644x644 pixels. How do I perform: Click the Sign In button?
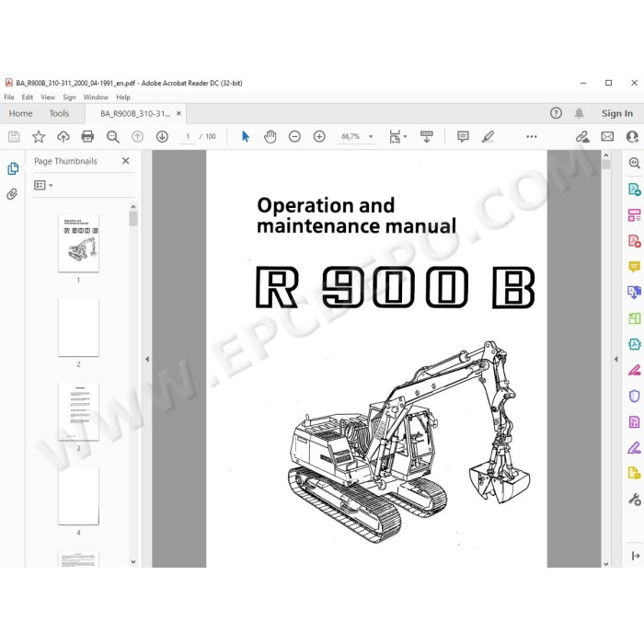point(617,113)
